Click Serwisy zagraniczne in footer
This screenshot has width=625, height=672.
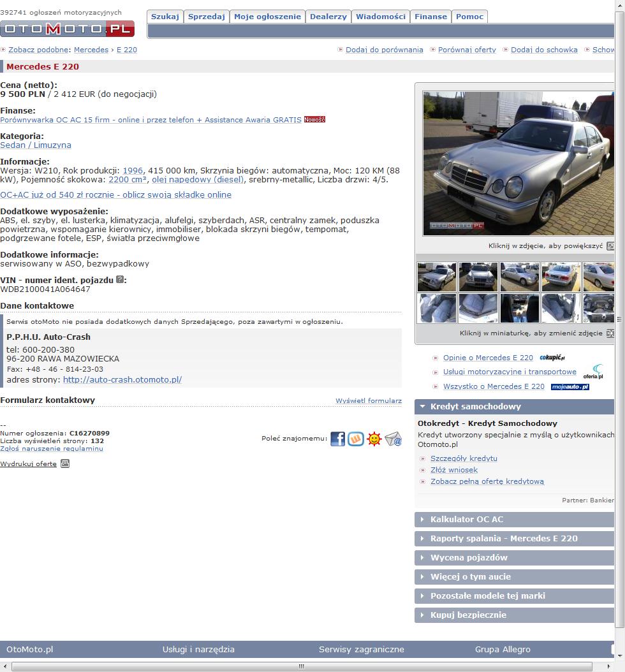[362, 649]
